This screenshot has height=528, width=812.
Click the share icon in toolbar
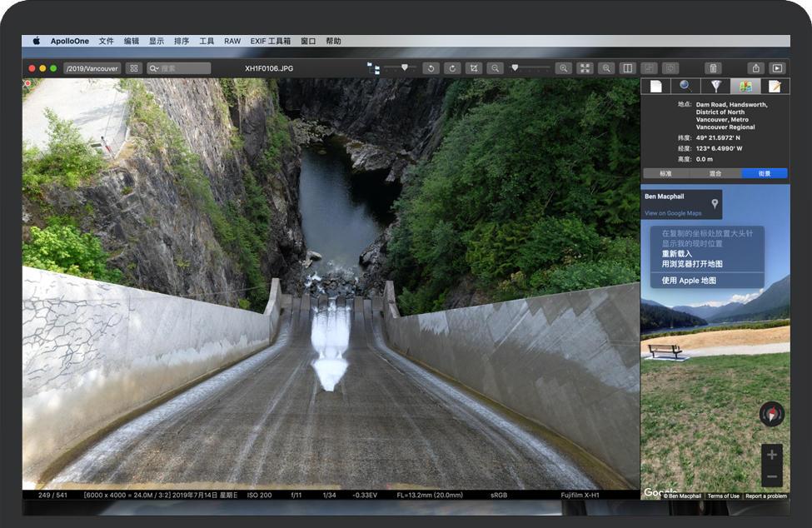pos(755,68)
